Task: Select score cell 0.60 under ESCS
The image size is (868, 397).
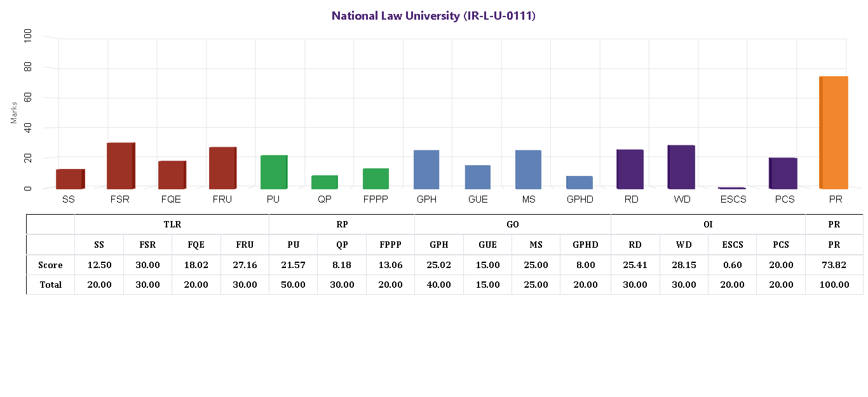Action: point(733,265)
